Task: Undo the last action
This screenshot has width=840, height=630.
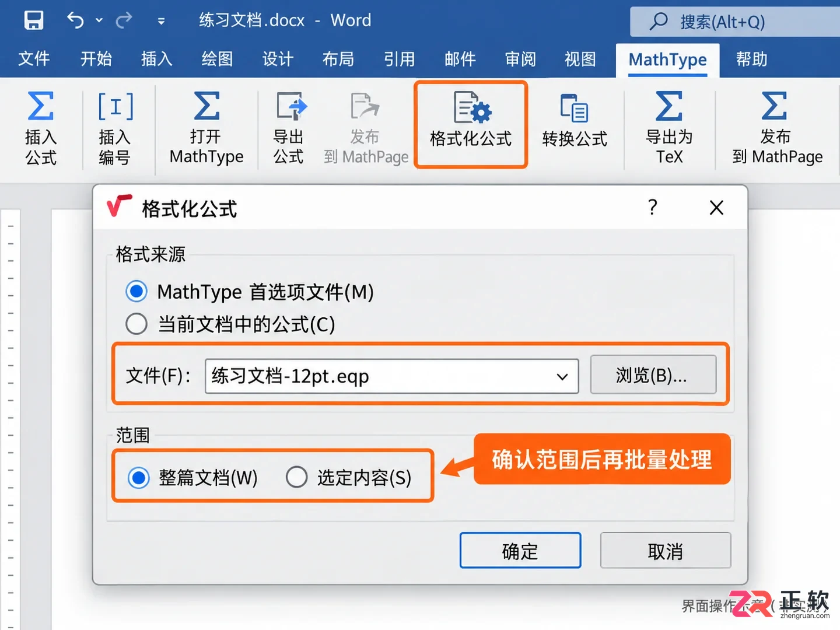Action: [76, 20]
